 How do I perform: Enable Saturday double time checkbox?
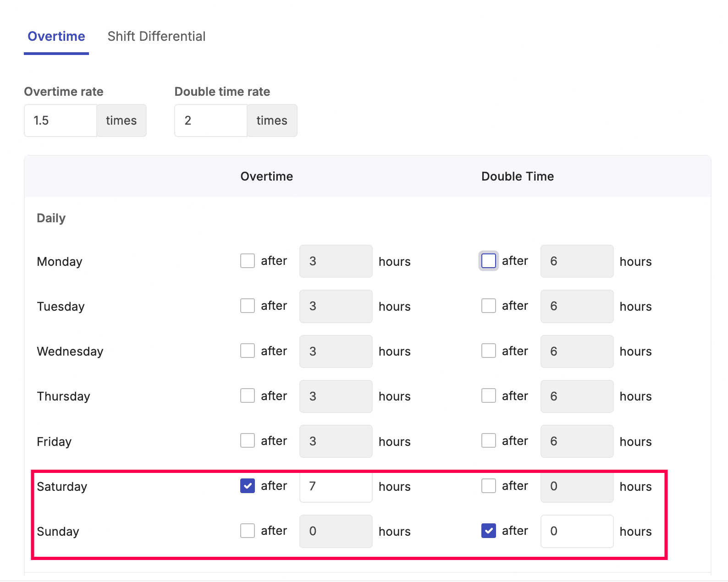click(489, 486)
